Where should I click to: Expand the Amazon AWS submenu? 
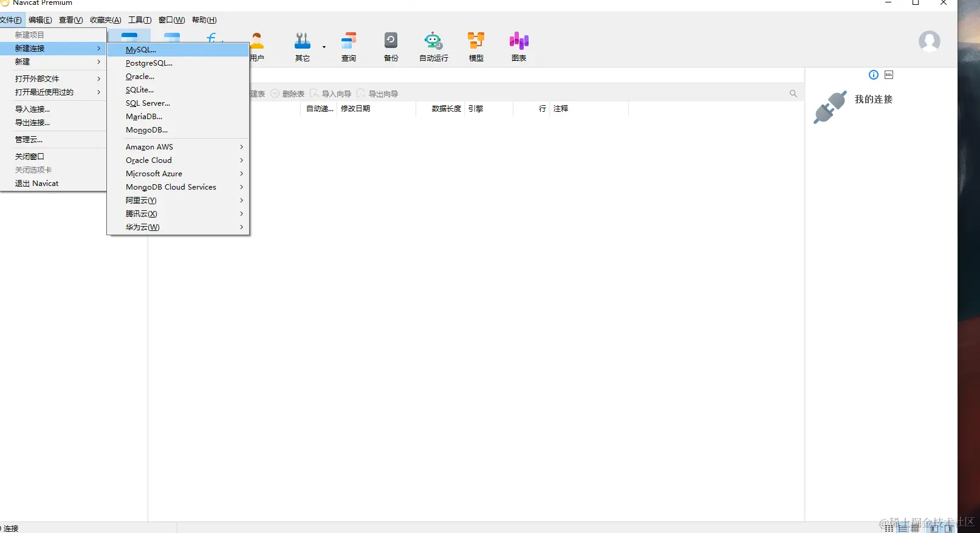click(178, 147)
